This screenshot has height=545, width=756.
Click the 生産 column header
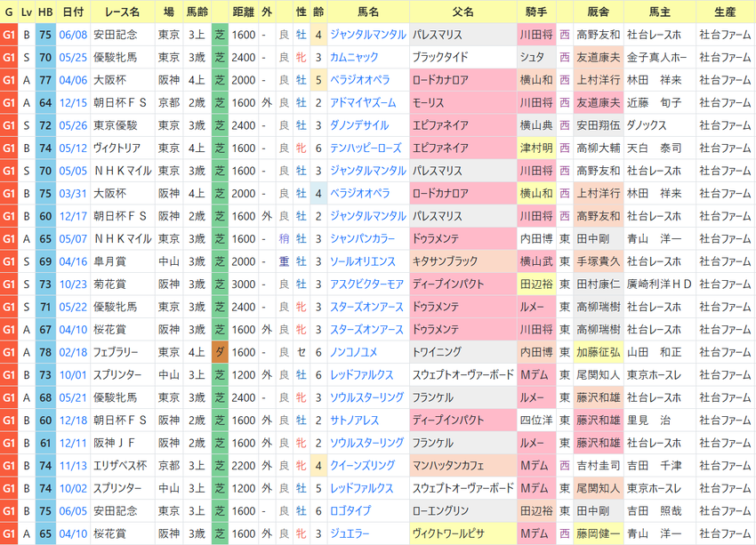[725, 12]
